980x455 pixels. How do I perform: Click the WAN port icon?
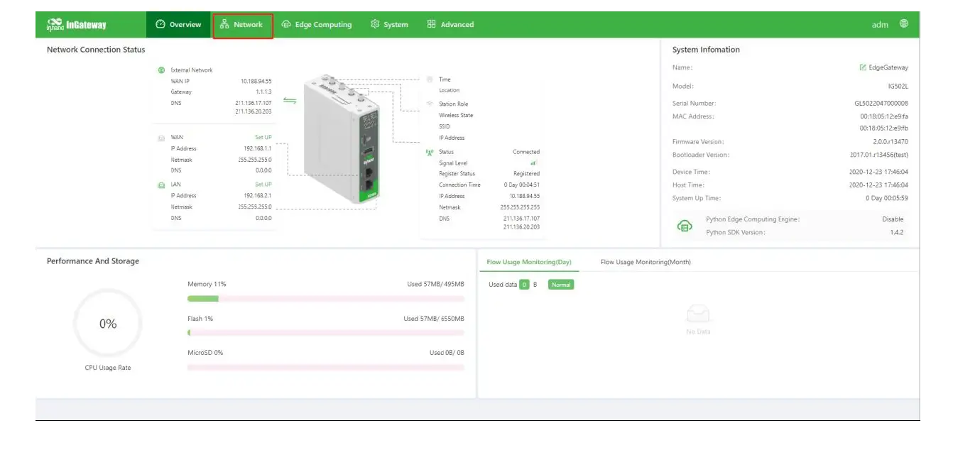161,138
